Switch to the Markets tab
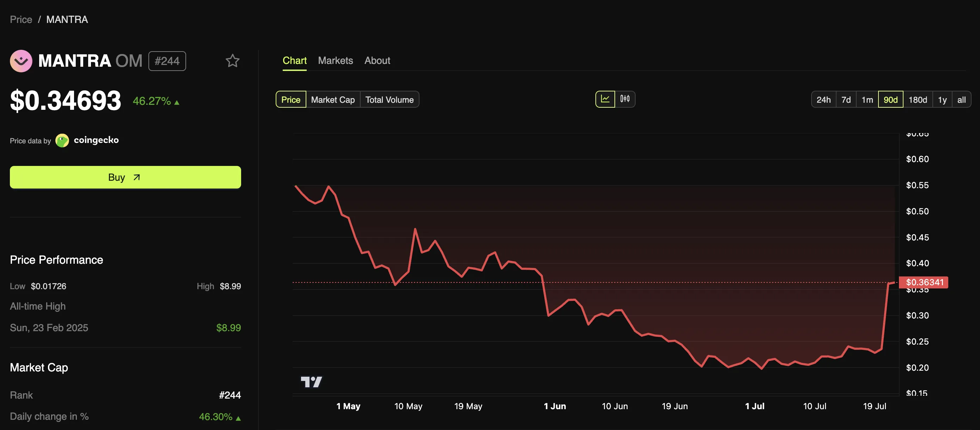980x430 pixels. pyautogui.click(x=336, y=60)
